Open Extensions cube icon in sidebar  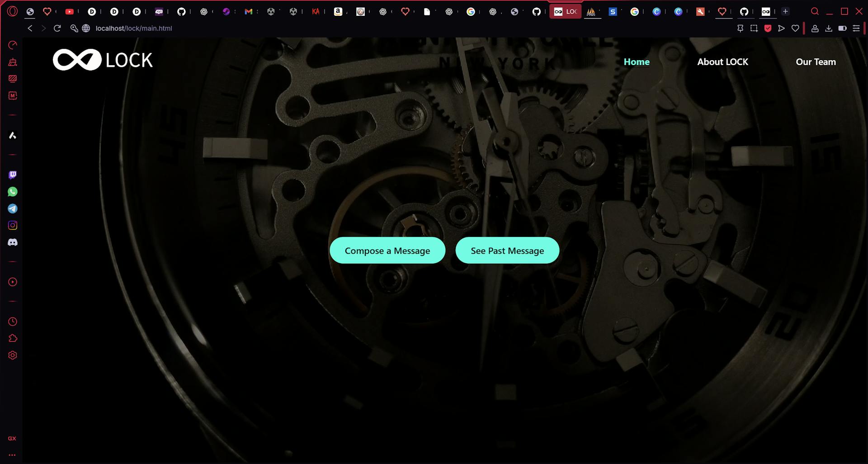pyautogui.click(x=13, y=338)
